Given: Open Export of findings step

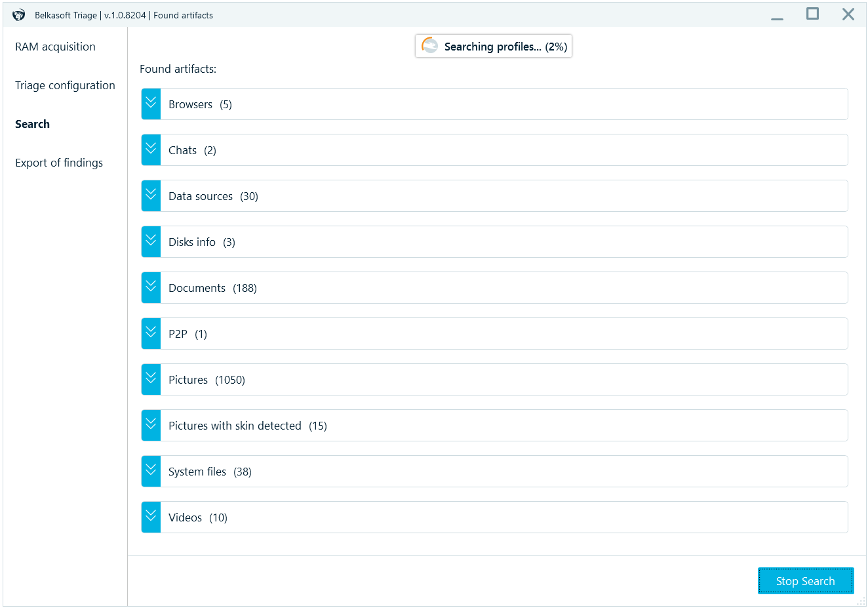Looking at the screenshot, I should (59, 163).
